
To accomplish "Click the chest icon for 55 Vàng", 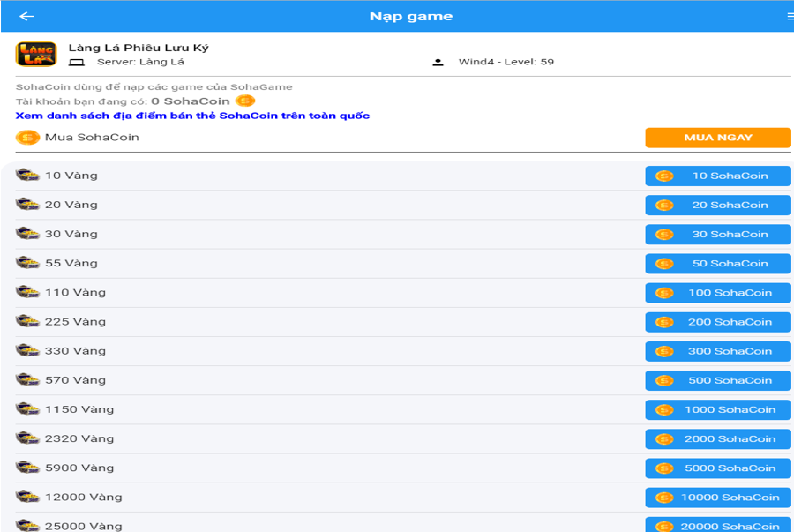I will coord(27,263).
